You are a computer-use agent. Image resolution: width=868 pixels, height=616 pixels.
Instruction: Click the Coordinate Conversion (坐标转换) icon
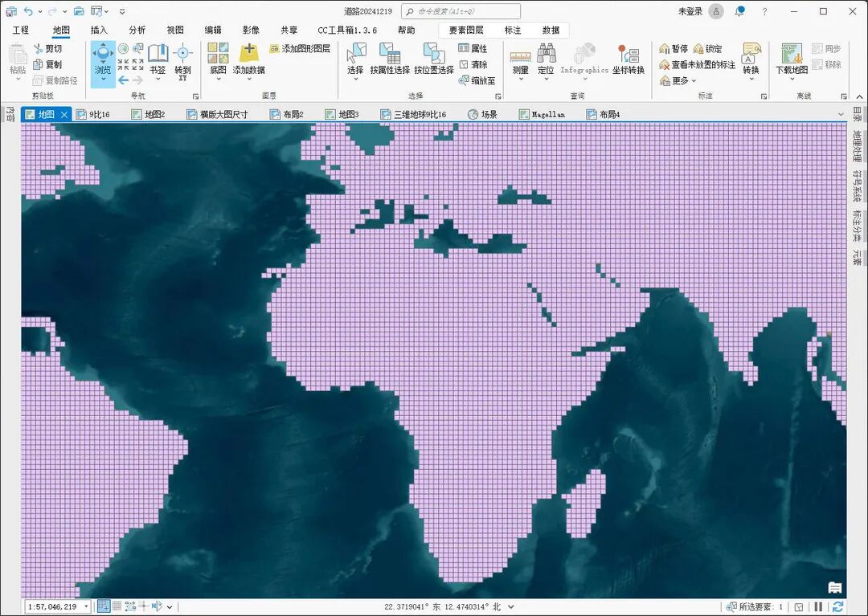click(x=628, y=54)
